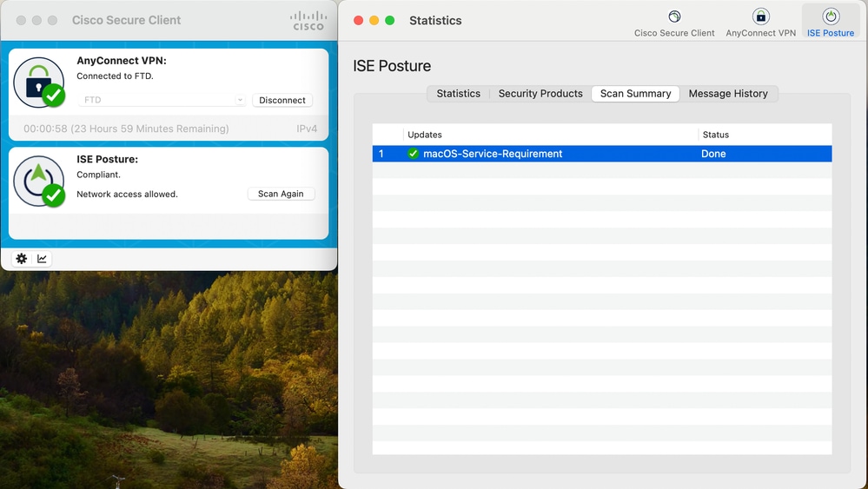Click the 23 Hours remaining timer text
This screenshot has height=489, width=868.
[126, 129]
